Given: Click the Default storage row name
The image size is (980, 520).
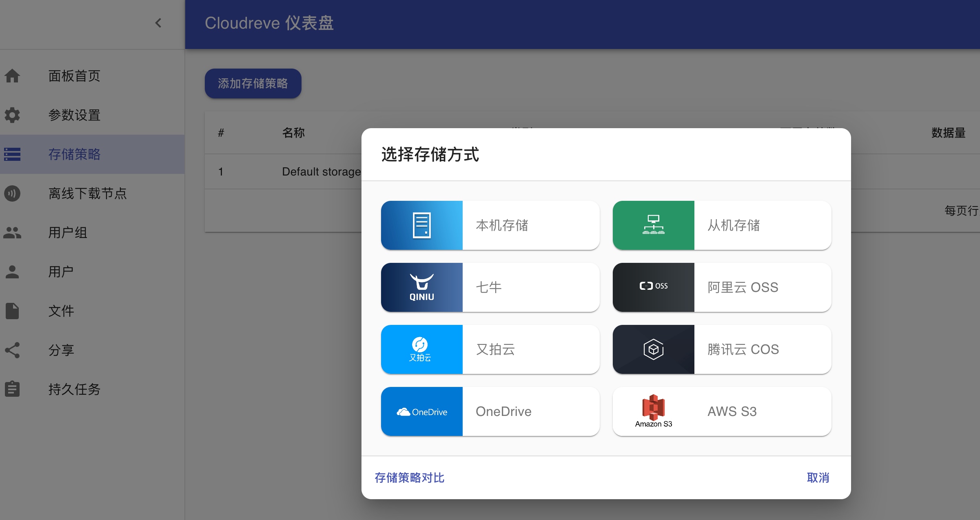Looking at the screenshot, I should pyautogui.click(x=321, y=171).
